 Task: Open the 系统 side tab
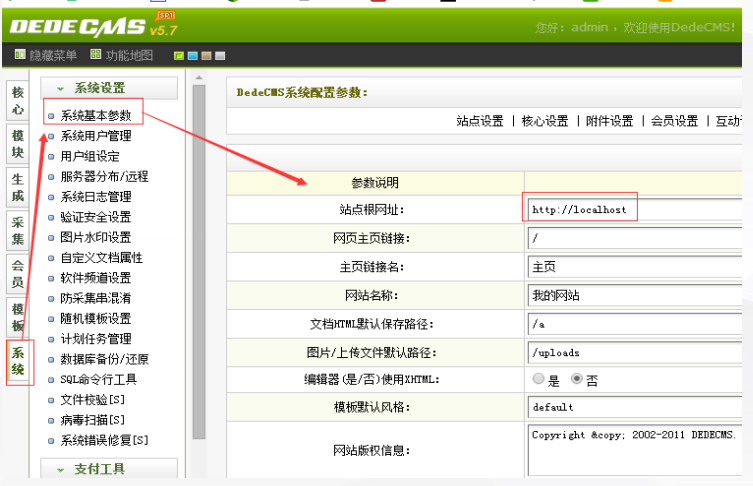pos(18,361)
